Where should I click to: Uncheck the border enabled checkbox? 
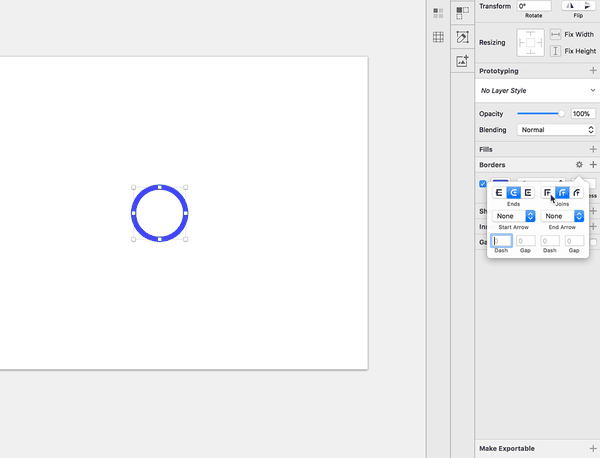pos(483,184)
